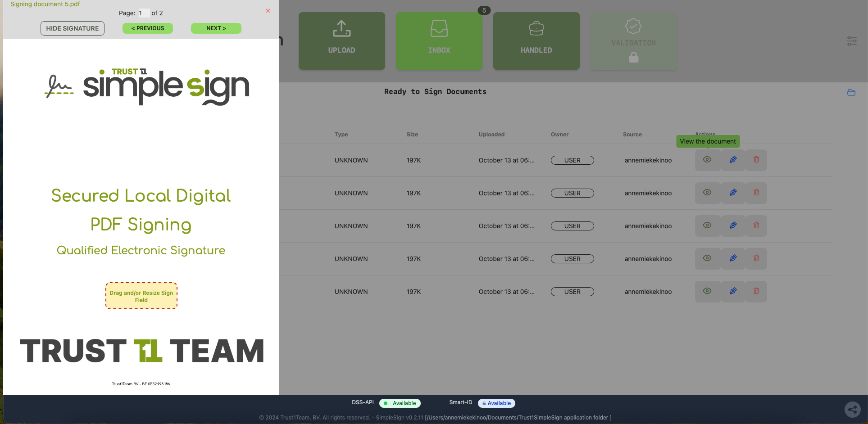Open the settings sliders icon

tap(852, 41)
